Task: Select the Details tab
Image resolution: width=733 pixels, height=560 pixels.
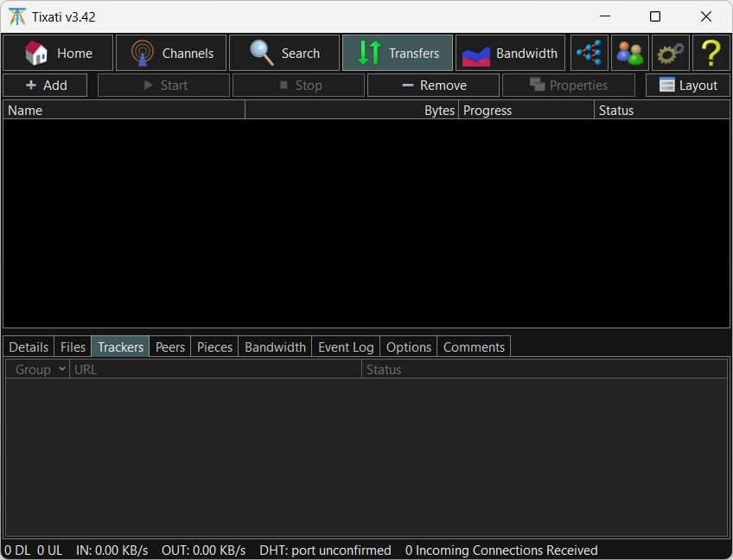Action: [29, 347]
